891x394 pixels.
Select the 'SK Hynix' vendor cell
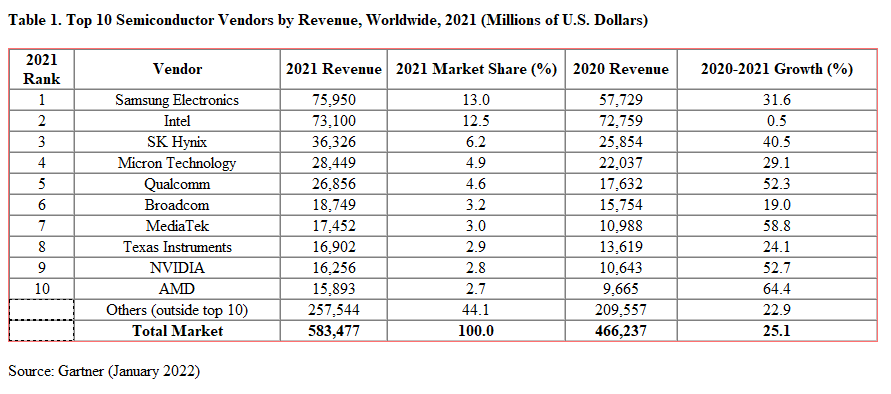(x=177, y=142)
